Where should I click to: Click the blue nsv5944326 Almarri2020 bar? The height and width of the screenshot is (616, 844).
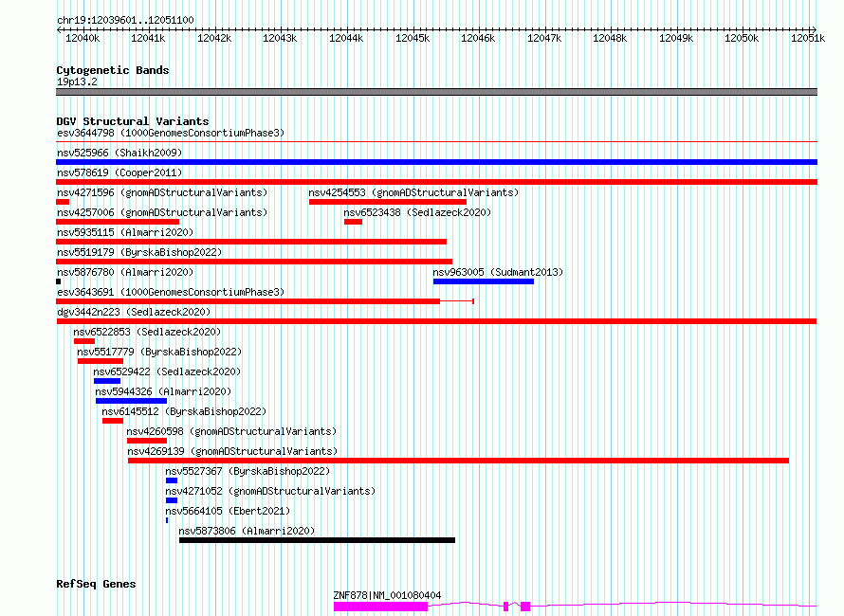tap(131, 401)
